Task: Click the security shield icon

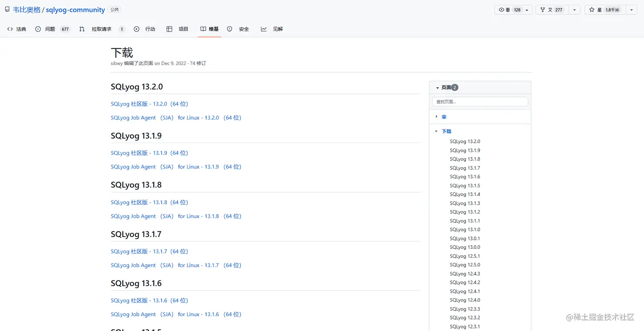Action: pos(230,29)
